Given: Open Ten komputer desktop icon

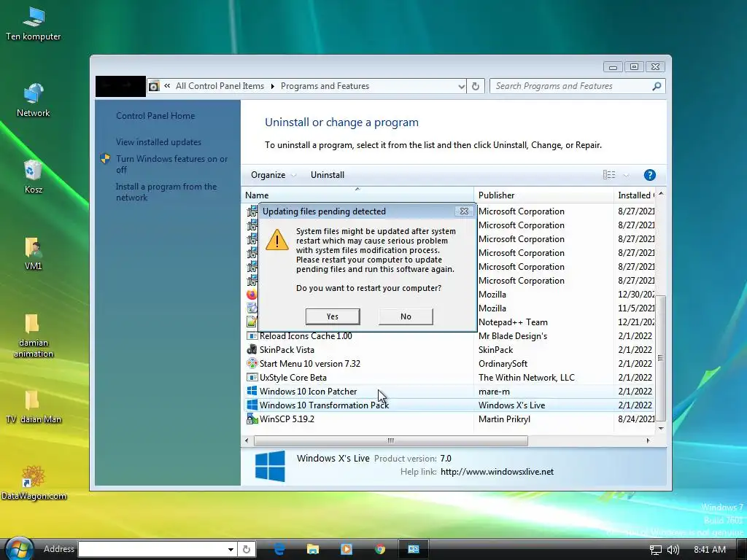Looking at the screenshot, I should coord(34,23).
